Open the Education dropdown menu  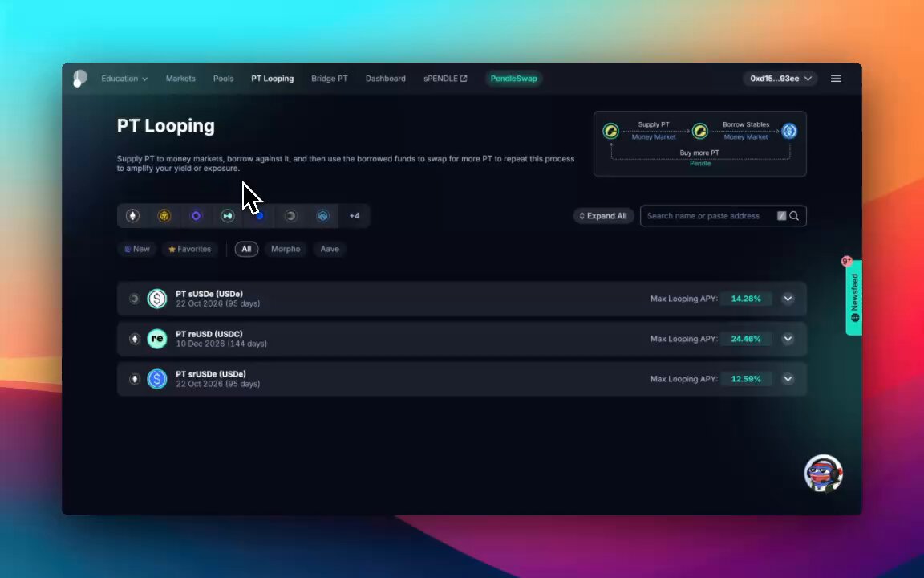(124, 79)
